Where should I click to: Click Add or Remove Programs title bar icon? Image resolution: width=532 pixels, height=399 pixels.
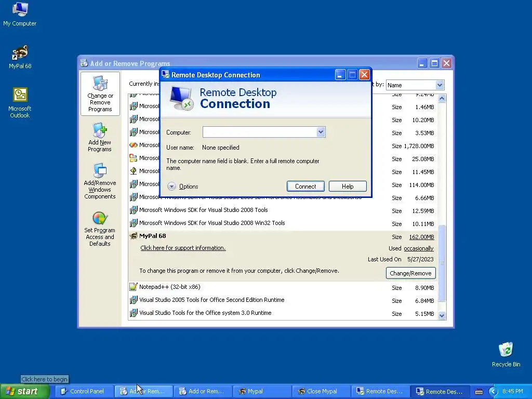(x=84, y=63)
